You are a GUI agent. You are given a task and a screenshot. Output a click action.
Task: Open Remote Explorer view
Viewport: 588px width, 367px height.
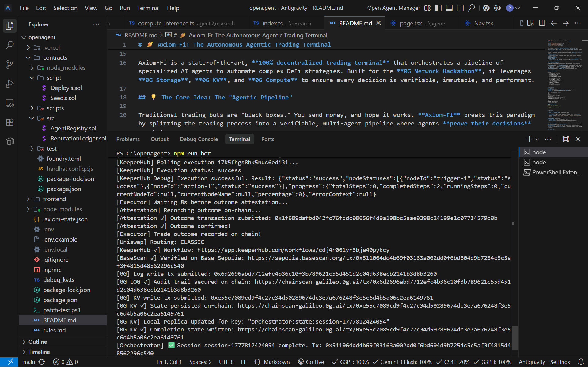(9, 103)
